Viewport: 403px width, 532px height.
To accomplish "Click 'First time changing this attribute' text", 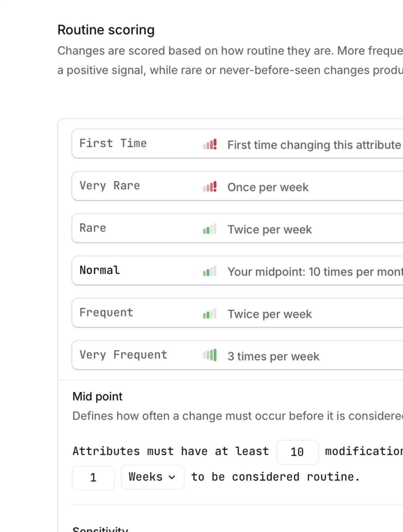I will (314, 145).
